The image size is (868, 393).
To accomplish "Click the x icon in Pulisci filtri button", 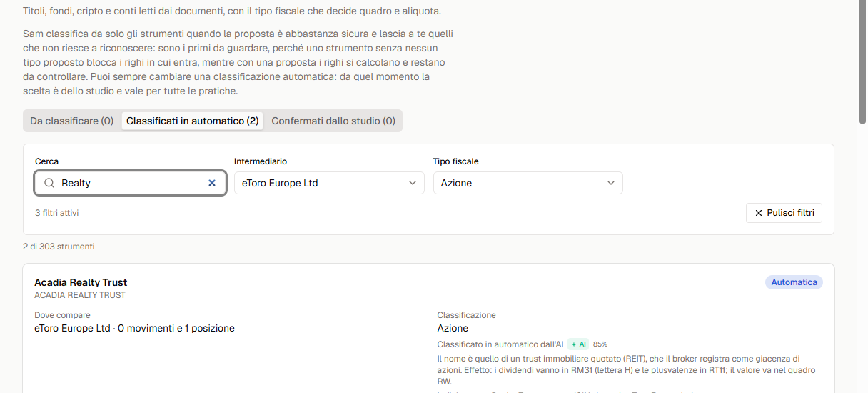I will coord(758,213).
